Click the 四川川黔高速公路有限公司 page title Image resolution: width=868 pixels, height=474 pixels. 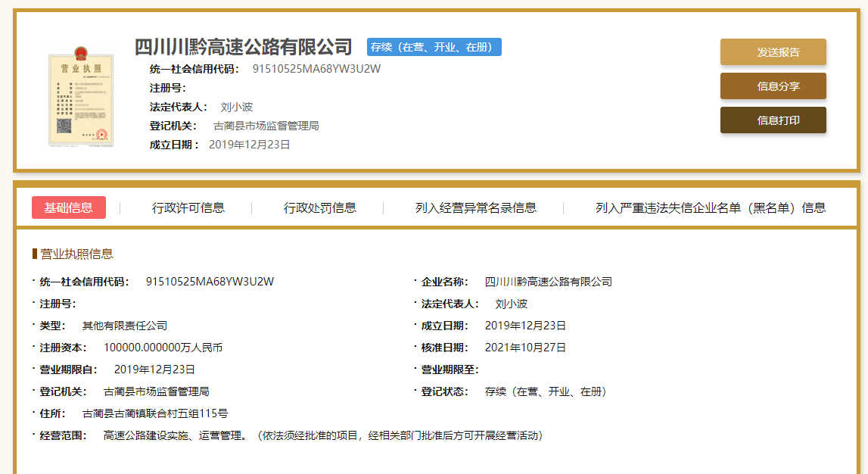243,47
